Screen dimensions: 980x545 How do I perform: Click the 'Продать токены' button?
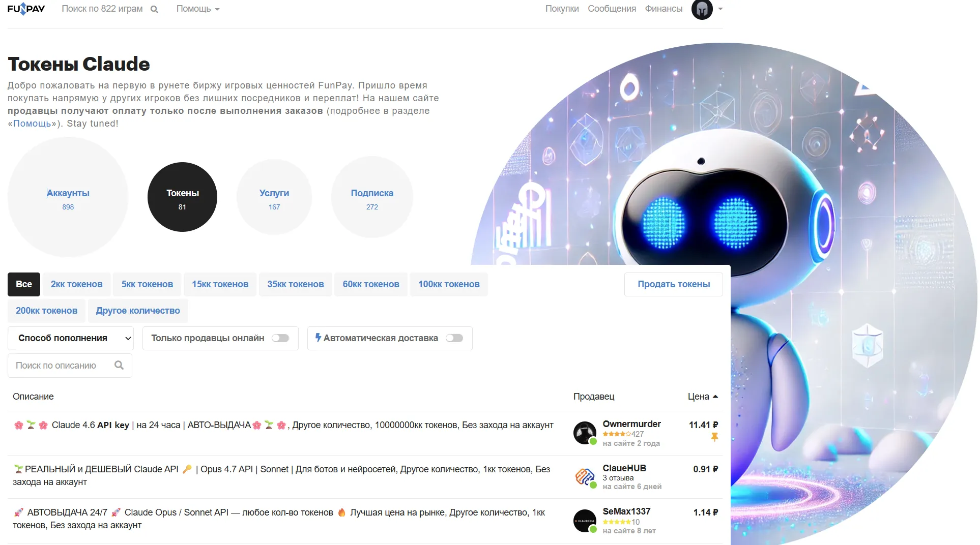[x=674, y=284]
